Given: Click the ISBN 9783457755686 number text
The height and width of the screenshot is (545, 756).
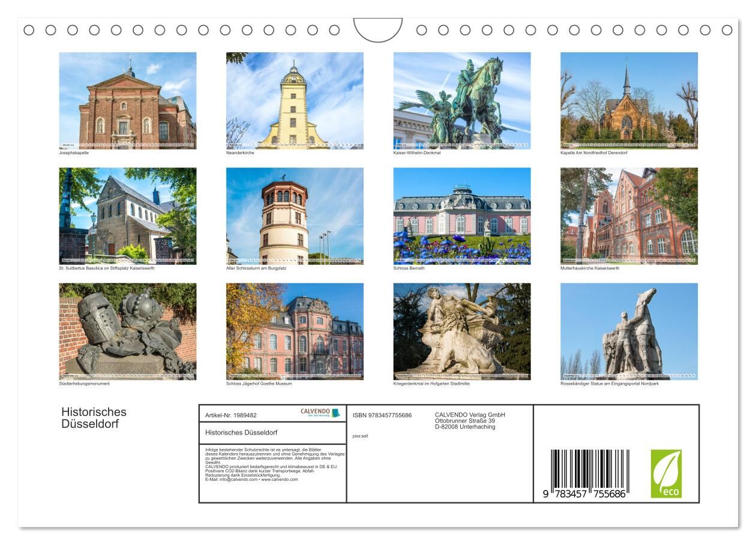Looking at the screenshot, I should 382,415.
